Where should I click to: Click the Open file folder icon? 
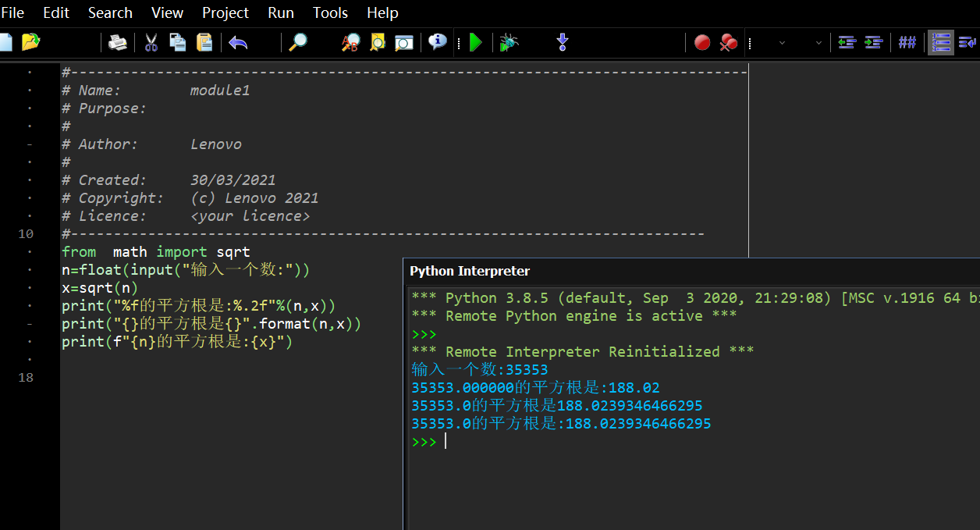point(30,42)
